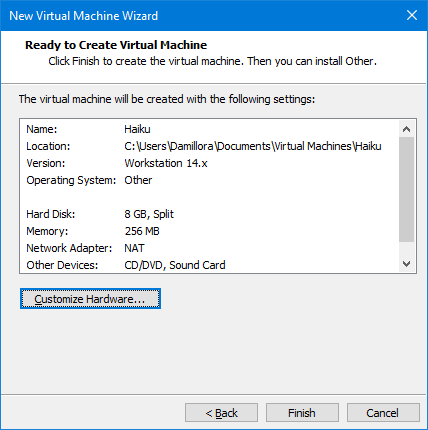The image size is (428, 430).
Task: Click Finish to create the virtual machine
Action: click(302, 413)
